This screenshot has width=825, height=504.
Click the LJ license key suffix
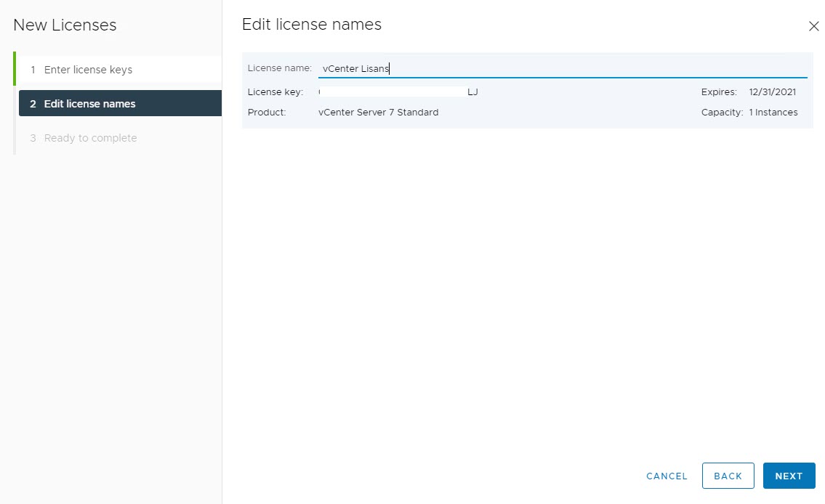pyautogui.click(x=472, y=92)
